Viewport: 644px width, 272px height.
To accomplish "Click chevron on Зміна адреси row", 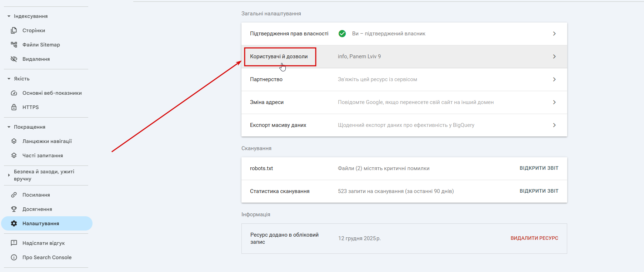I will pos(554,102).
